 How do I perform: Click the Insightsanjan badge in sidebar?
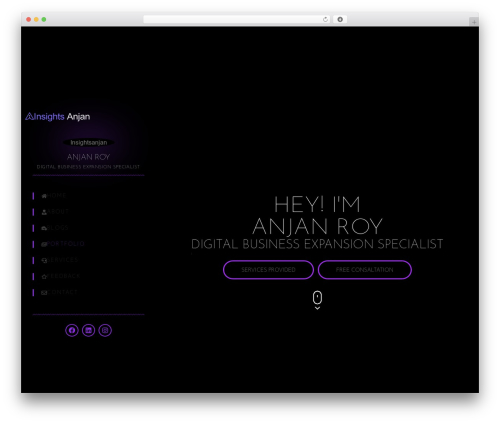point(89,142)
